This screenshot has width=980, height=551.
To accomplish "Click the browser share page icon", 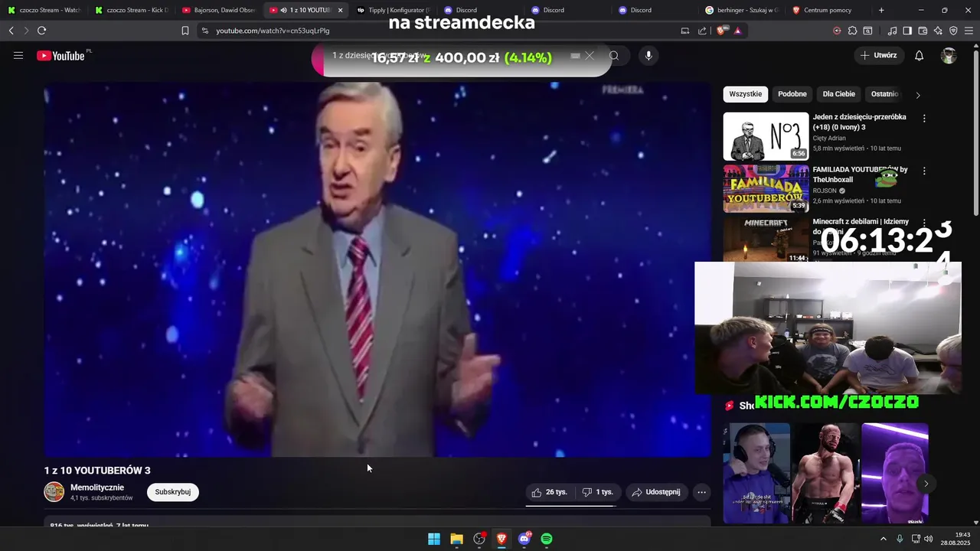I will click(x=702, y=31).
